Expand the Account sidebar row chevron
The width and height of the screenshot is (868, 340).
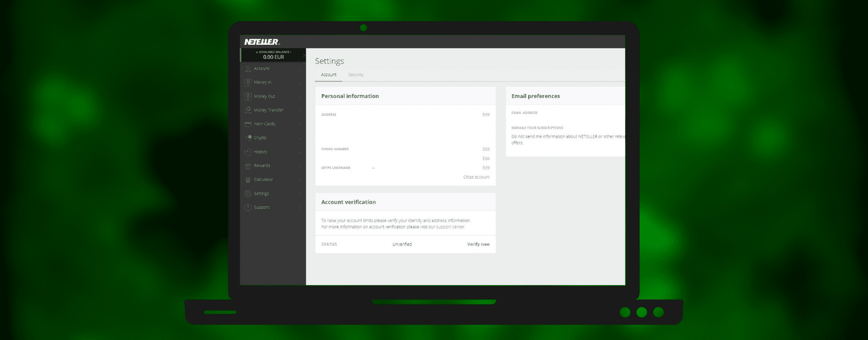click(x=300, y=69)
